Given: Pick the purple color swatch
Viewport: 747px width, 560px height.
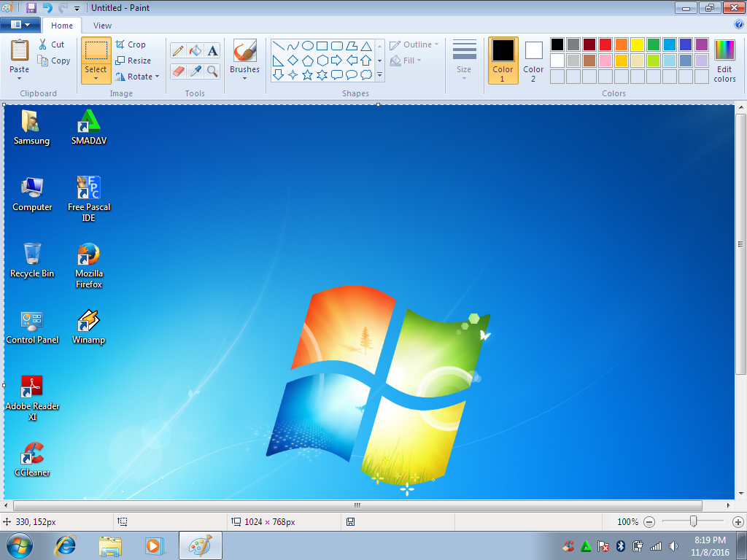Looking at the screenshot, I should (702, 44).
